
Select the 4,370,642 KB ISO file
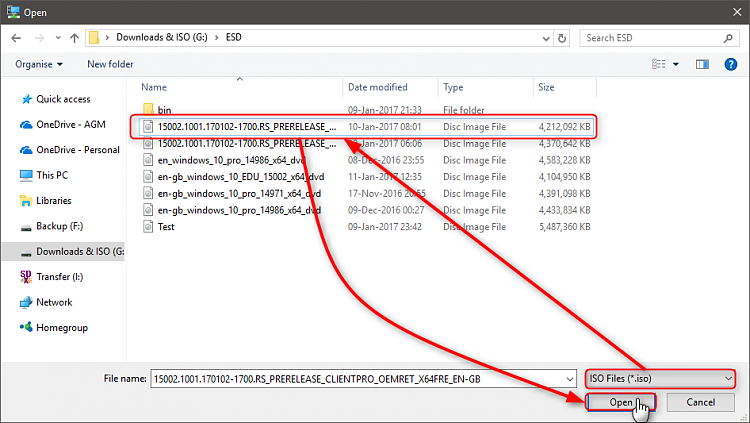pos(367,144)
